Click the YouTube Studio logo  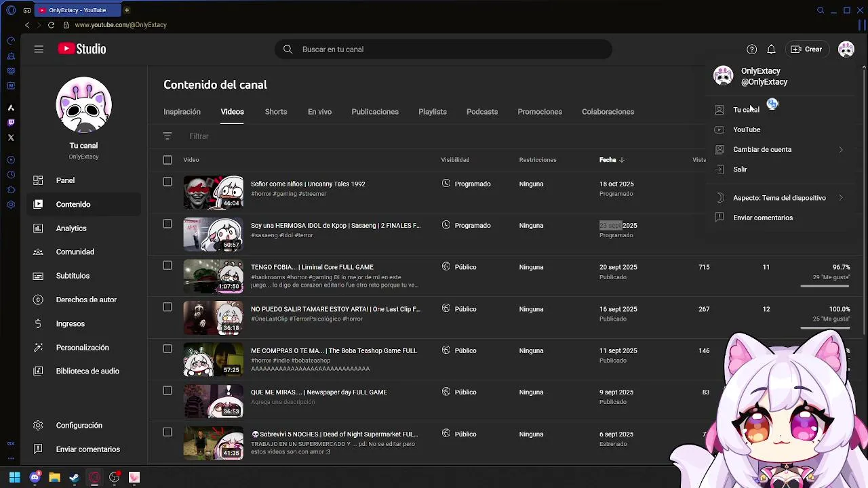tap(82, 49)
